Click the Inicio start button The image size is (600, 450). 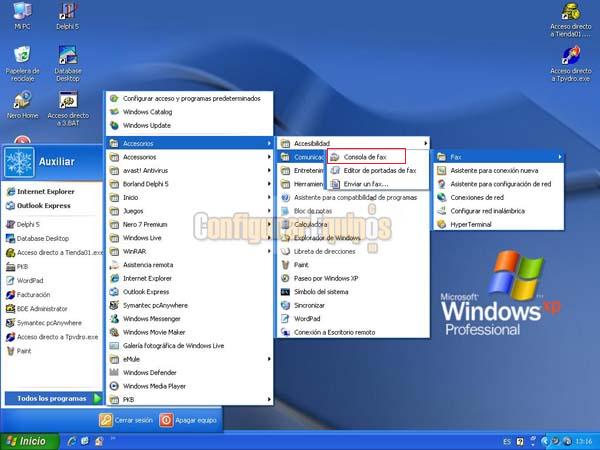[29, 441]
